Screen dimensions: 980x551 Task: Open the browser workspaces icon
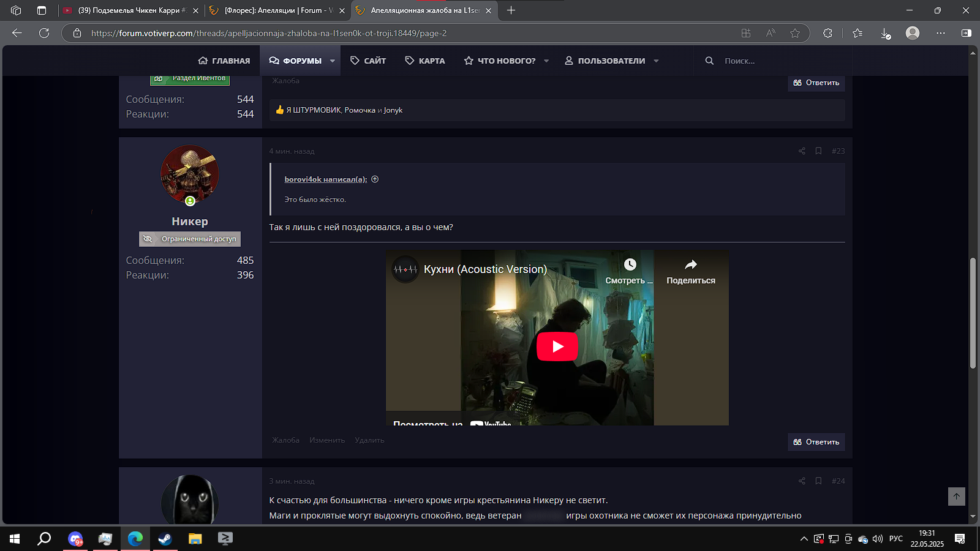coord(16,10)
